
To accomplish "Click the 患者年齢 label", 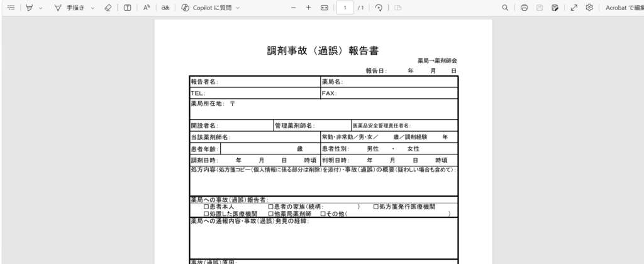I will [x=204, y=149].
